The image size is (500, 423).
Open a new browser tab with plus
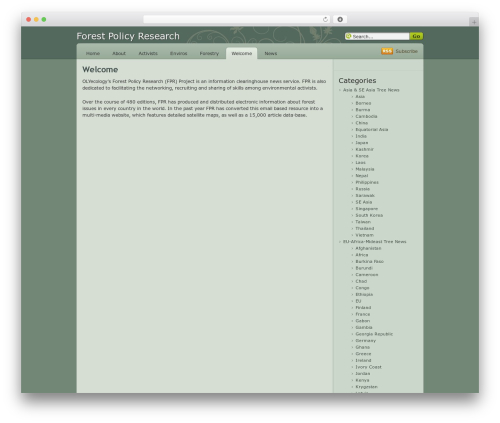point(474,22)
